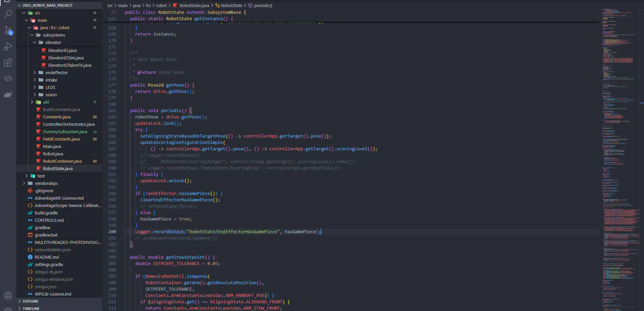Open the Search view in activity bar
Viewport: 644px width, 311px height.
8,14
